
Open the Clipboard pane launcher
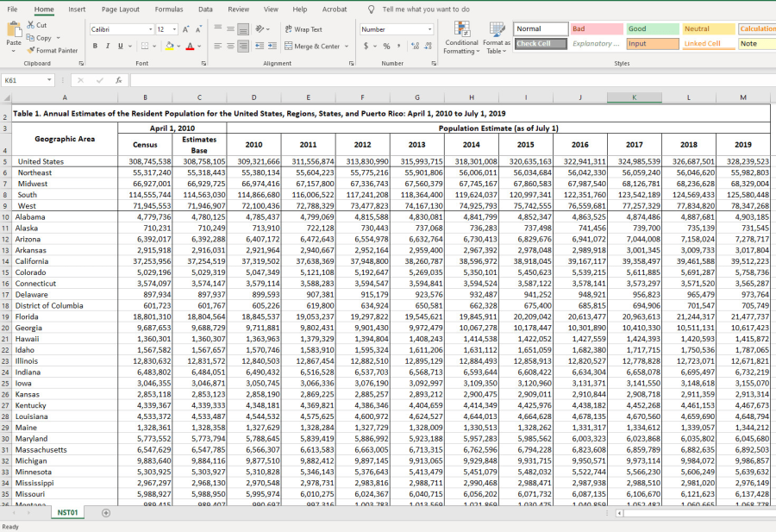click(81, 63)
